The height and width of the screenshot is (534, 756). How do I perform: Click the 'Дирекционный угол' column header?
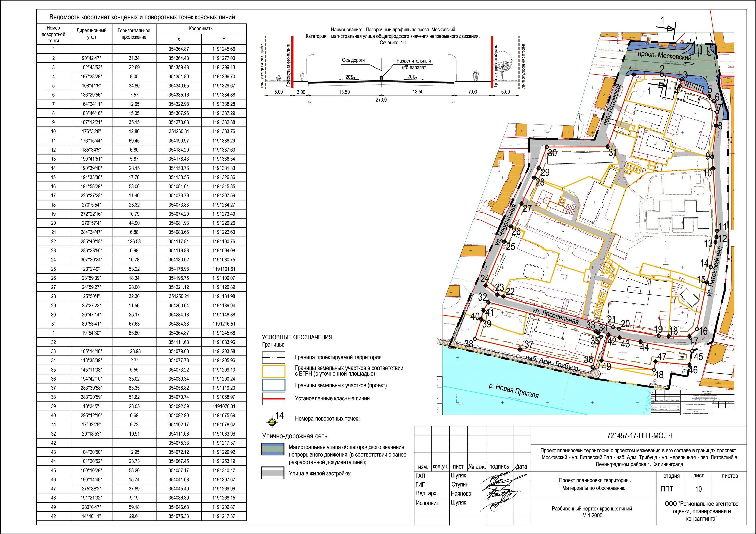(91, 34)
